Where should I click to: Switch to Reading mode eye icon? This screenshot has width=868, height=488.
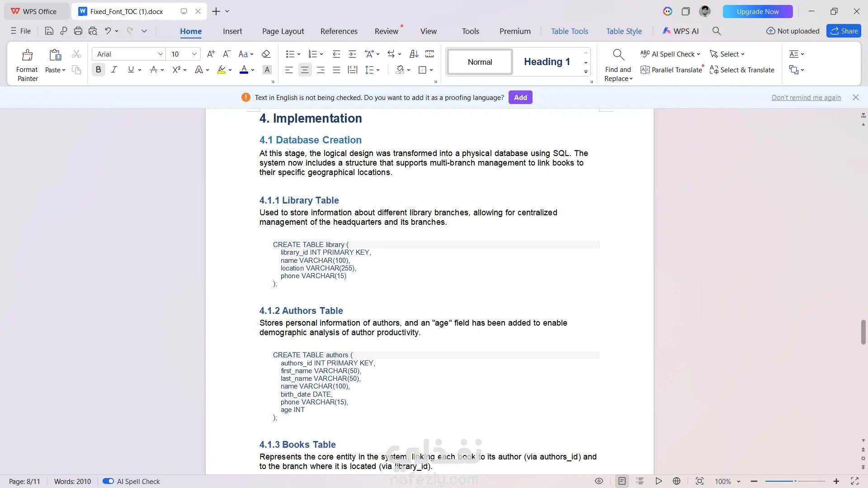599,481
